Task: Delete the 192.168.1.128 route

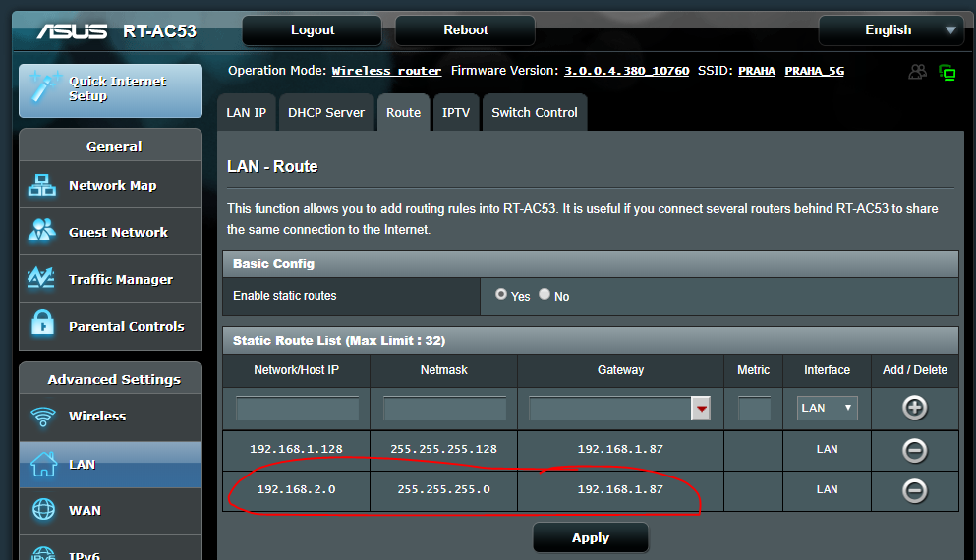Action: pyautogui.click(x=914, y=451)
